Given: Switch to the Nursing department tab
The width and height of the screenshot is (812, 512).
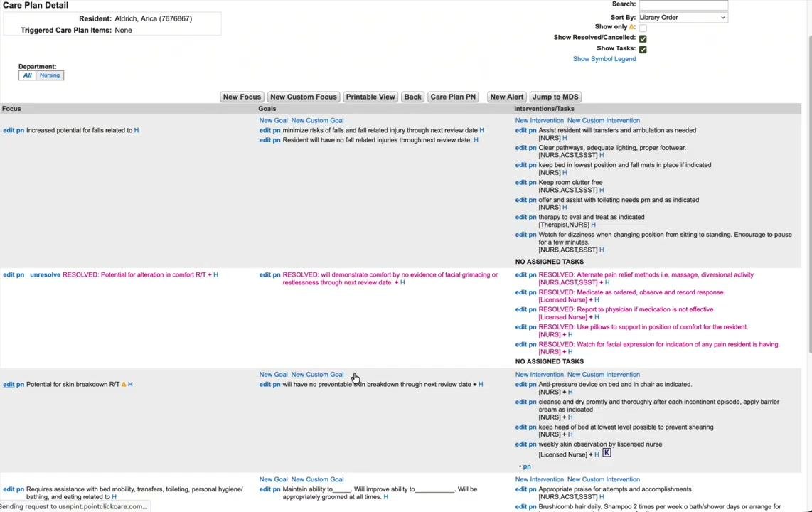Looking at the screenshot, I should tap(50, 75).
